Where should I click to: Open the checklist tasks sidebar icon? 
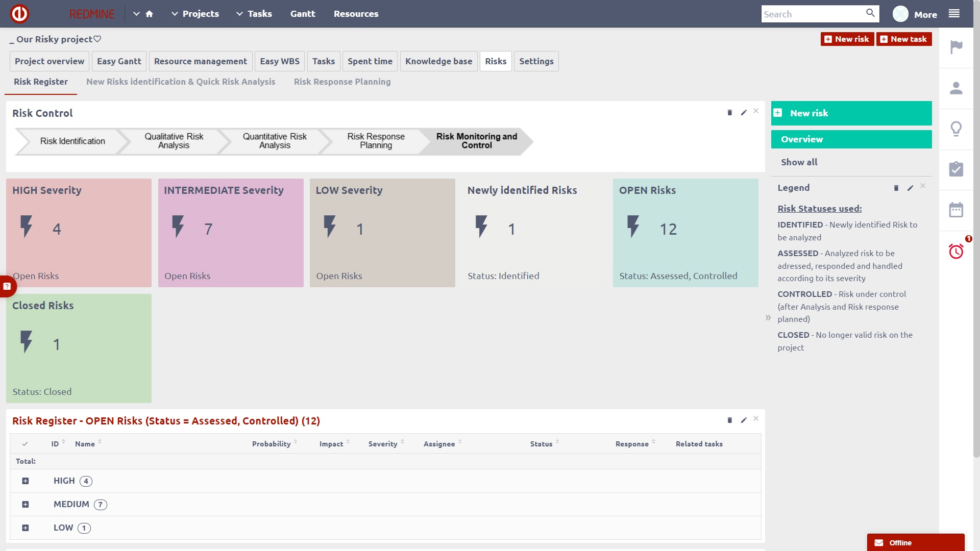click(956, 169)
